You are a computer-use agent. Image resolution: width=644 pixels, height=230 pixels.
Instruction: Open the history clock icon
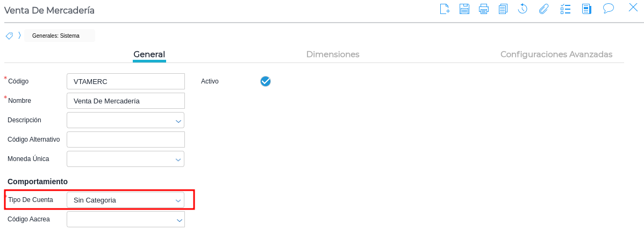pos(523,9)
